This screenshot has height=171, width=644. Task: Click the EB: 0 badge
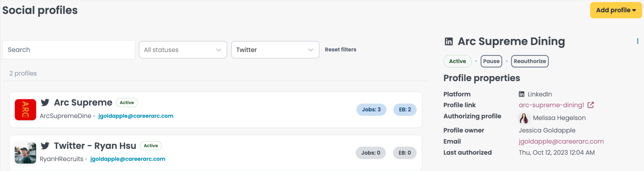pyautogui.click(x=405, y=153)
